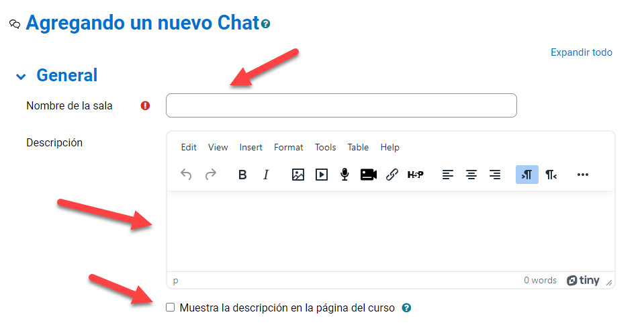Click the Expandir todo link

(581, 52)
